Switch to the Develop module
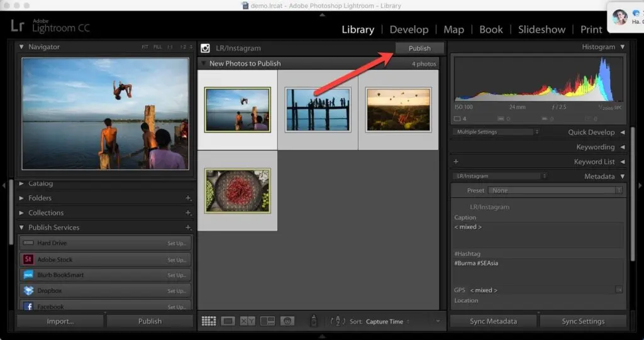 [x=409, y=30]
